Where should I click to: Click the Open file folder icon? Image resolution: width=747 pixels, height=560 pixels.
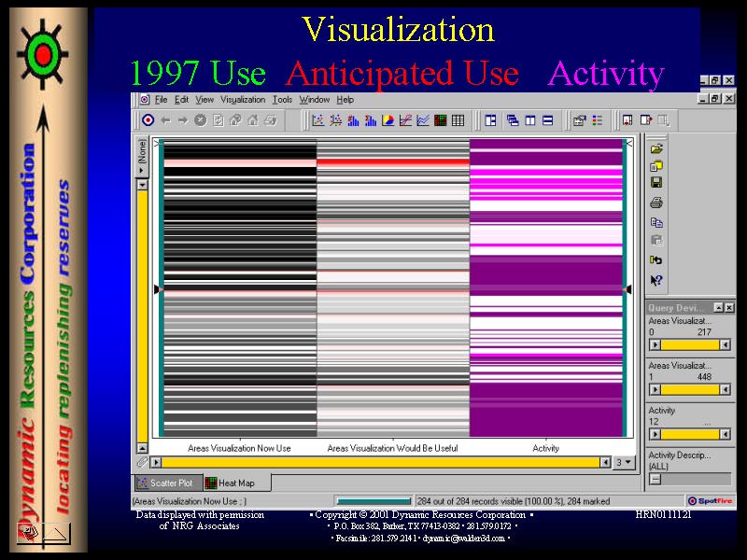tap(656, 148)
